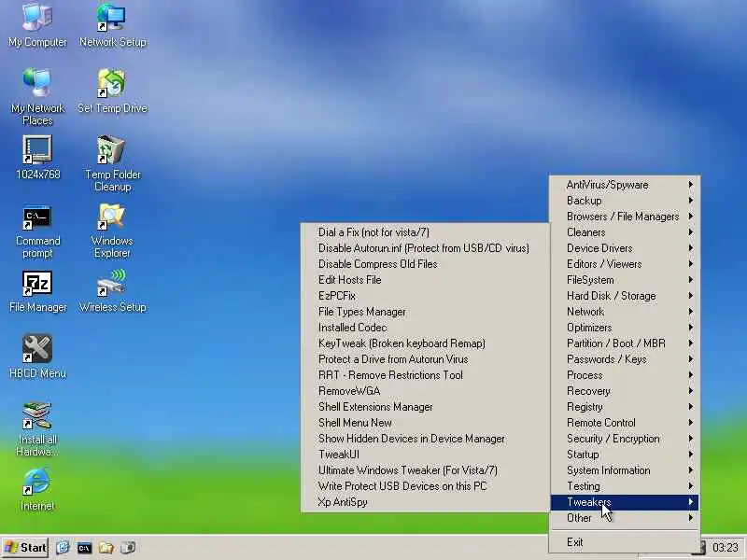
Task: Launch EzPCFix from Tweakers submenu
Action: (x=426, y=296)
